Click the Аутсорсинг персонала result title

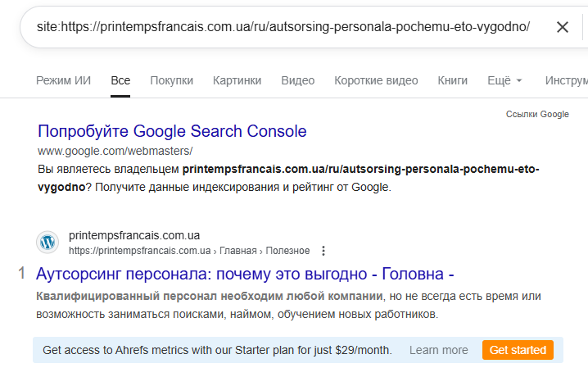pos(246,274)
